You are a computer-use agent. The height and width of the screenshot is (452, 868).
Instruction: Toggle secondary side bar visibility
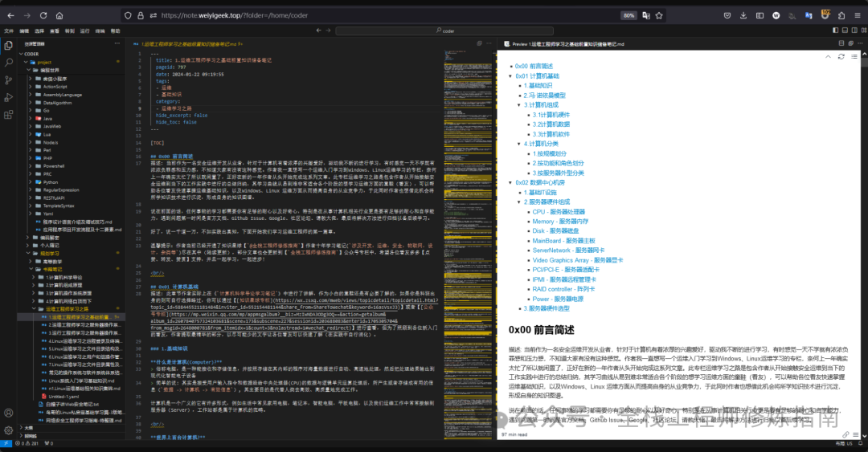coord(854,31)
